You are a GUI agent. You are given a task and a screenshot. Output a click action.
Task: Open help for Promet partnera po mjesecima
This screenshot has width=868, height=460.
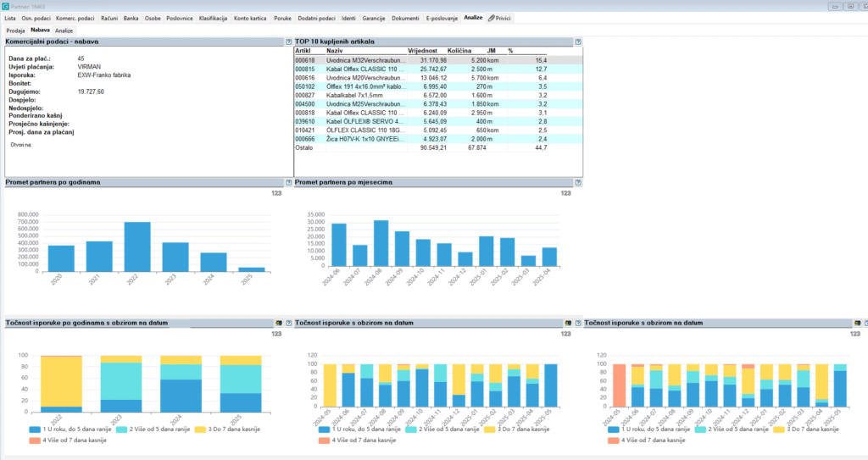pyautogui.click(x=577, y=182)
